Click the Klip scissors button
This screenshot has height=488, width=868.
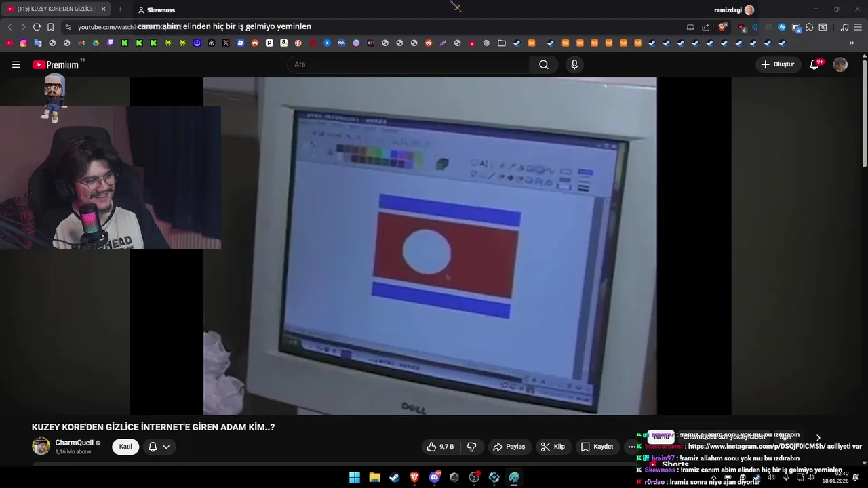pyautogui.click(x=553, y=447)
